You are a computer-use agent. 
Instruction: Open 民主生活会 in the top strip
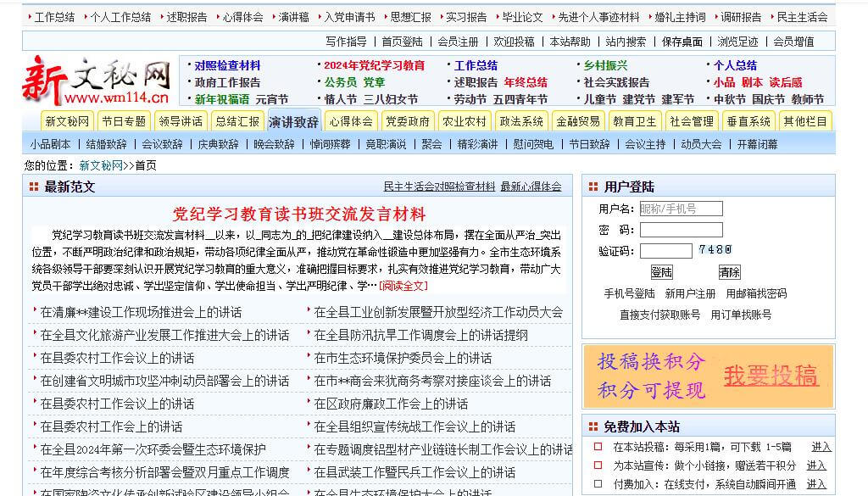pyautogui.click(x=802, y=17)
